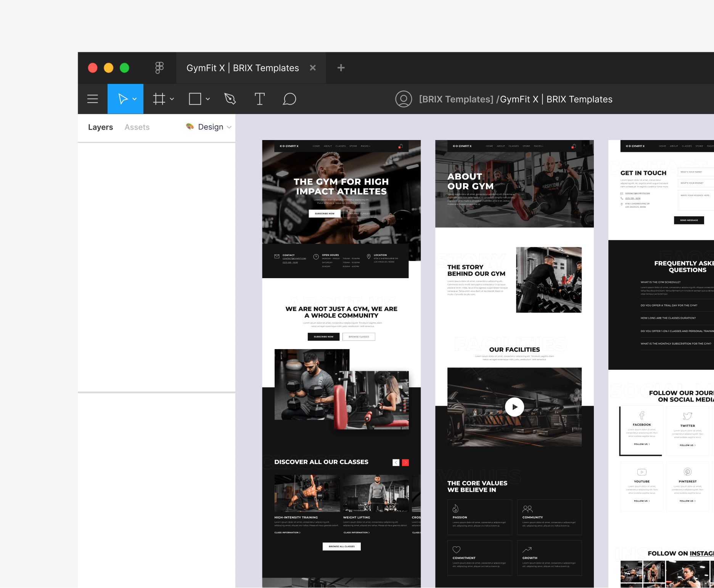Expand FAQ 'What is the monthly subscription'

(677, 344)
